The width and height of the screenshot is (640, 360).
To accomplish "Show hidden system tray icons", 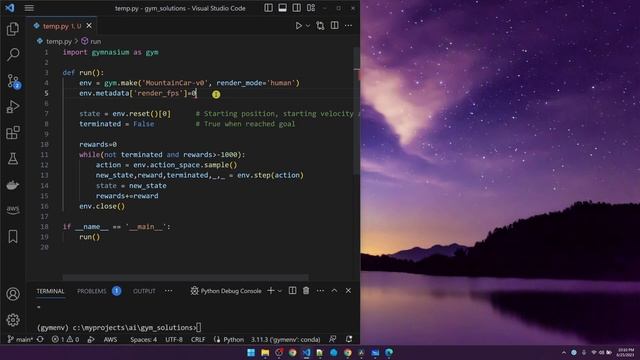I will pos(564,352).
